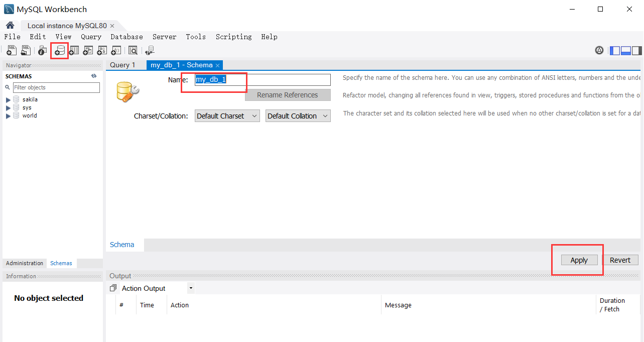Open the File menu
The width and height of the screenshot is (644, 342).
(13, 37)
